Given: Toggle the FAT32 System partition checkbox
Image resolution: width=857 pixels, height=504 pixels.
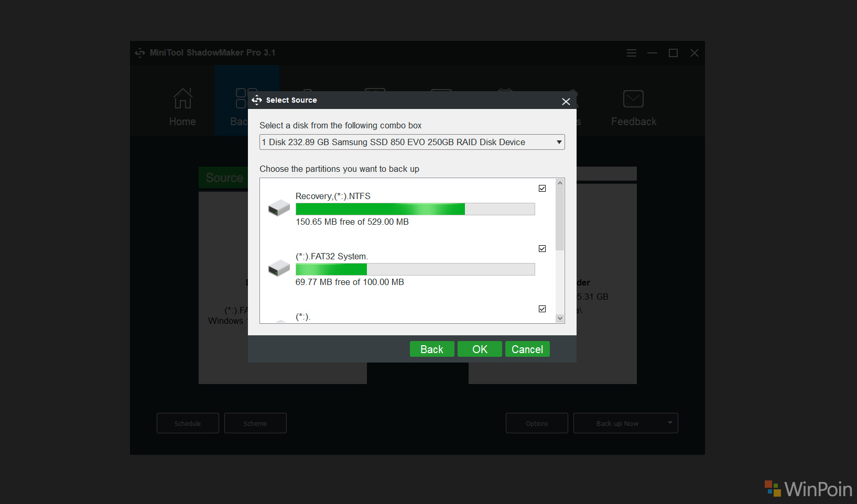Looking at the screenshot, I should [x=542, y=249].
